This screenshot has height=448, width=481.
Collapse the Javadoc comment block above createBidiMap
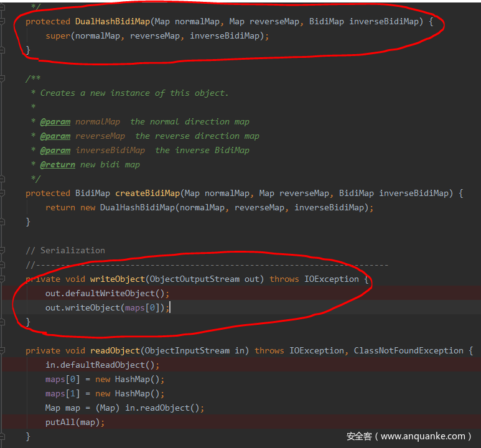point(2,79)
